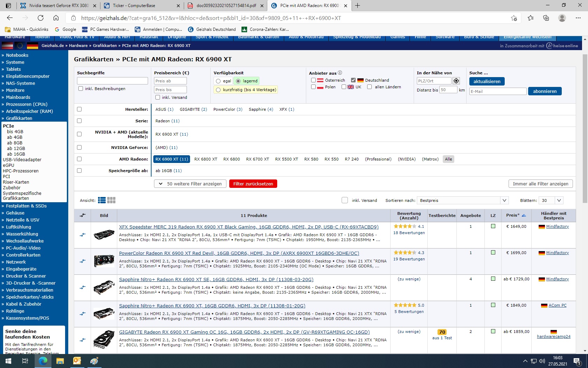Open the XFX Speedster MERC 319 product link
Image resolution: width=588 pixels, height=368 pixels.
pyautogui.click(x=249, y=227)
